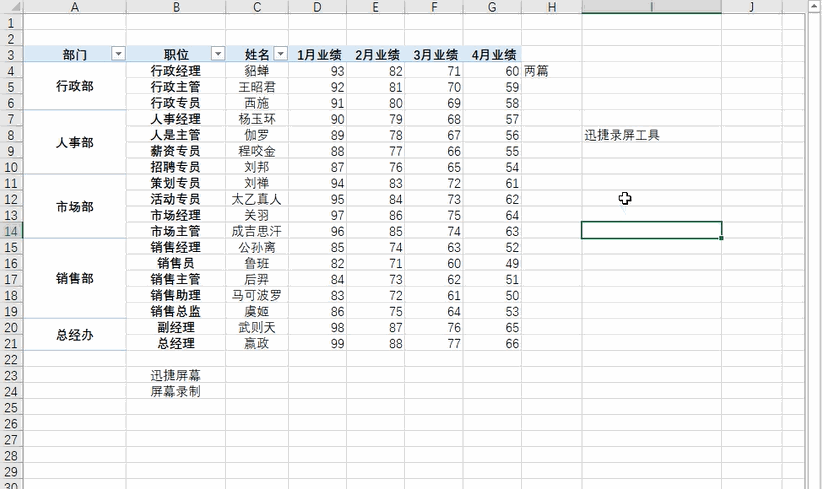Click the cell 市场经理

coord(176,215)
